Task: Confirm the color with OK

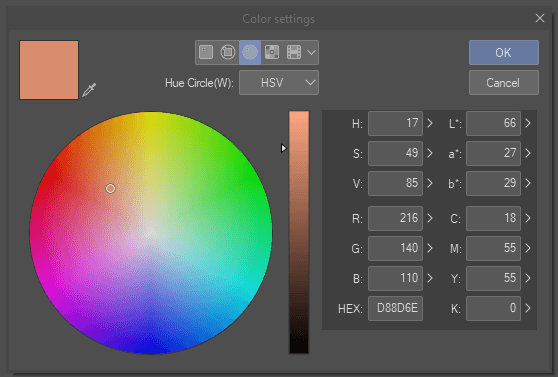Action: click(x=504, y=52)
